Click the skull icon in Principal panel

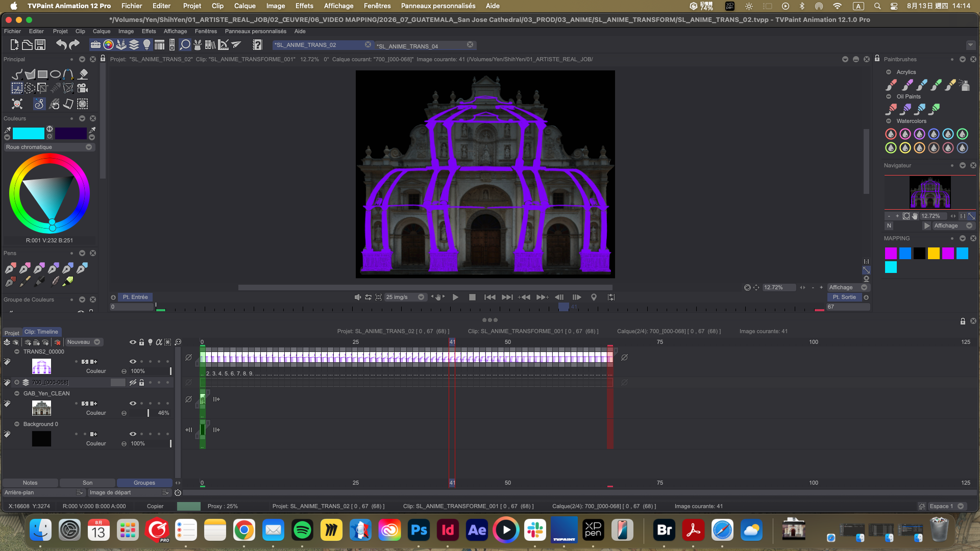pyautogui.click(x=17, y=104)
